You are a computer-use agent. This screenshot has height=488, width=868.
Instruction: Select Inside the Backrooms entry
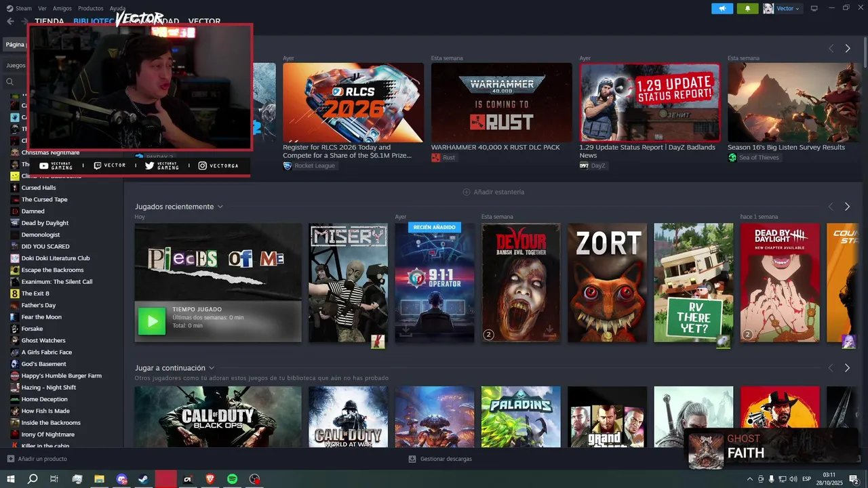[x=51, y=422]
